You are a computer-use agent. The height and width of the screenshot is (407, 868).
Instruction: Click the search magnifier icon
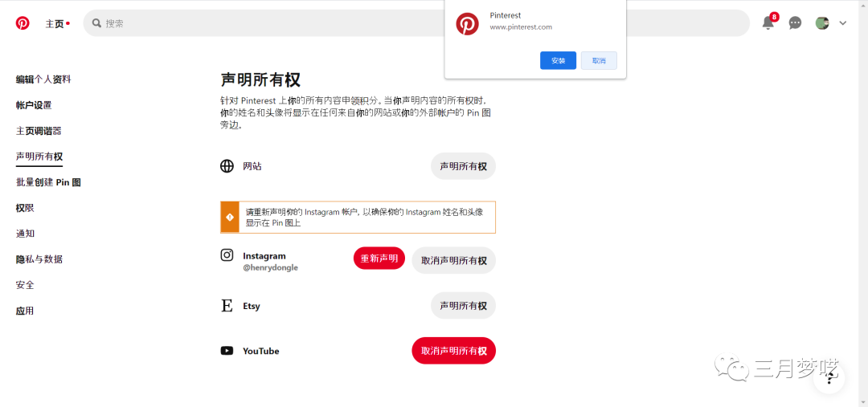tap(97, 23)
